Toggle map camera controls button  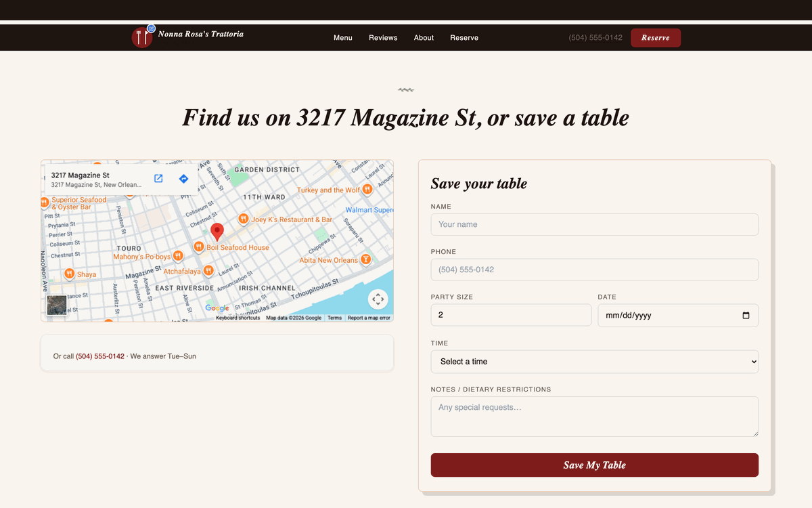tap(378, 299)
